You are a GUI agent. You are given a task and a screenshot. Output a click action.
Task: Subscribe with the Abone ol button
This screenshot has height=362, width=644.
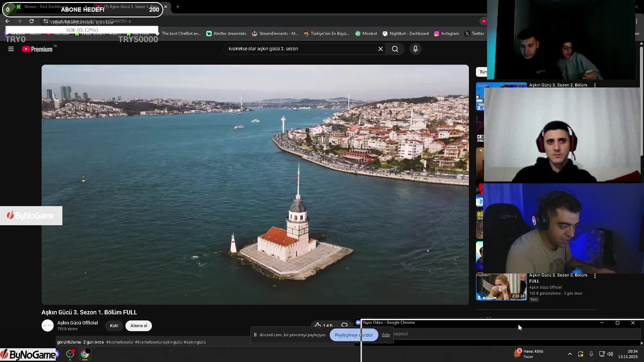tap(139, 326)
